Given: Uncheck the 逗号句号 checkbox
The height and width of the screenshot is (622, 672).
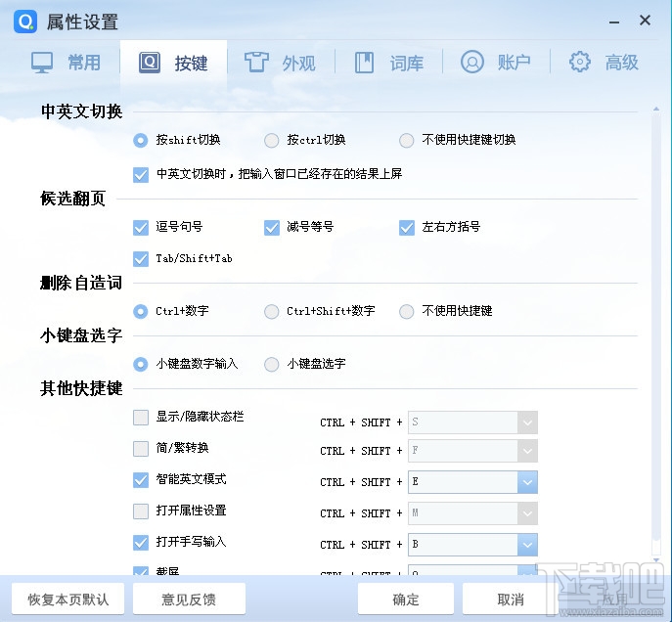Looking at the screenshot, I should [x=141, y=228].
